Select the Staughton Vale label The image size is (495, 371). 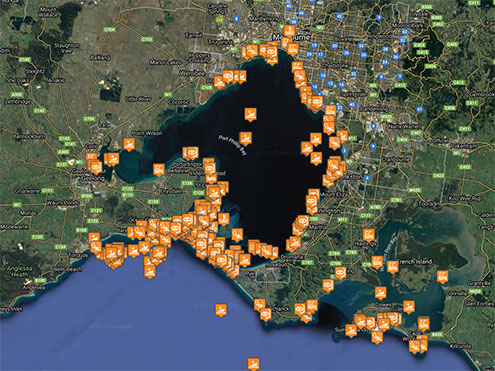(x=66, y=48)
